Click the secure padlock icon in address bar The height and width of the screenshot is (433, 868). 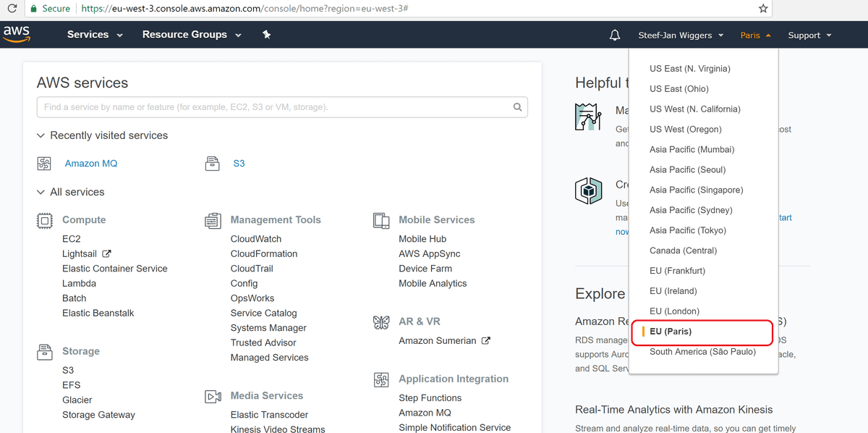[x=33, y=9]
